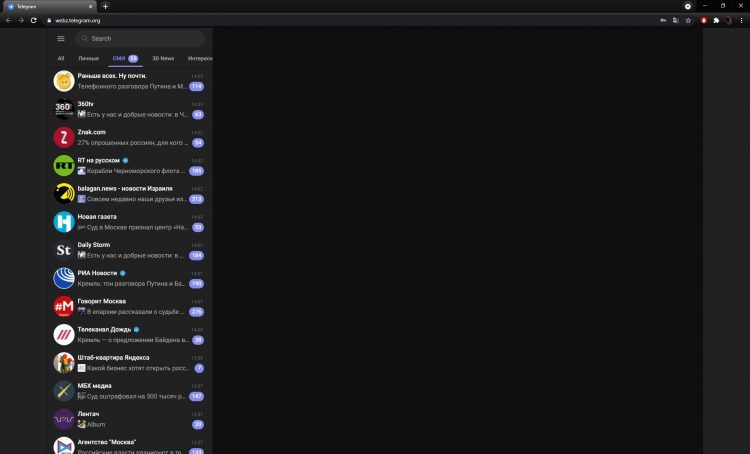750x454 pixels.
Task: Open the Лентач Album message chat
Action: tap(130, 420)
